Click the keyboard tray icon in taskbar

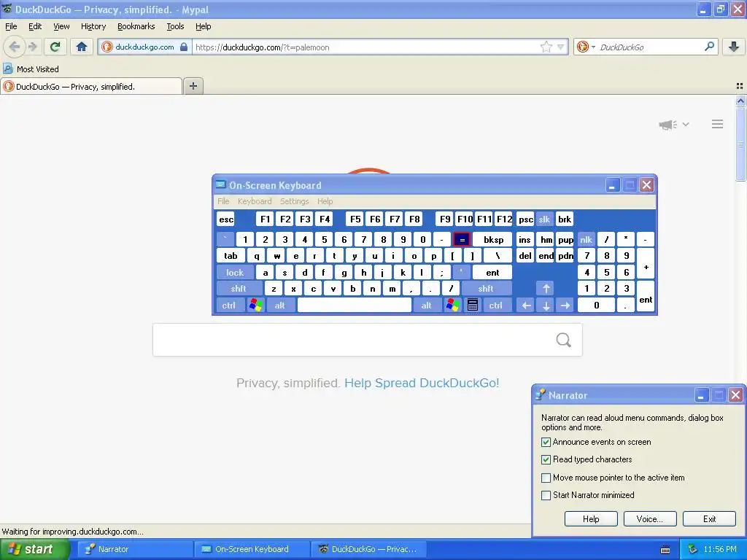tap(665, 550)
